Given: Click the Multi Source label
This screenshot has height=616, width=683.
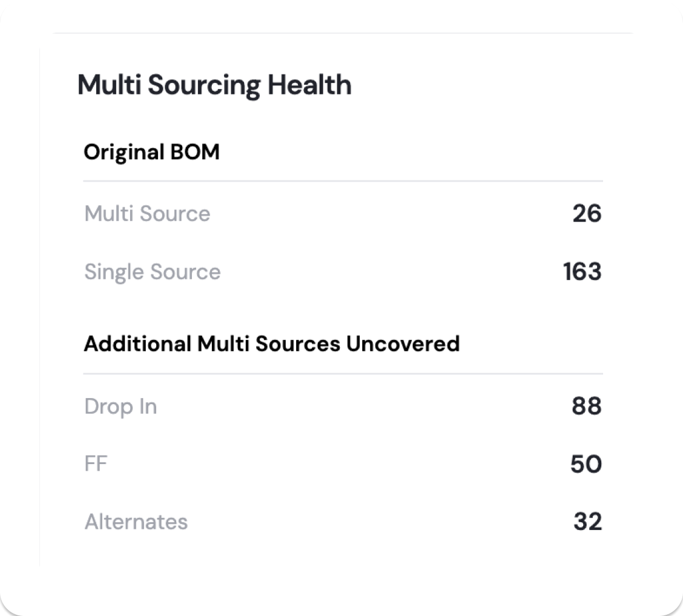Looking at the screenshot, I should pos(147,214).
